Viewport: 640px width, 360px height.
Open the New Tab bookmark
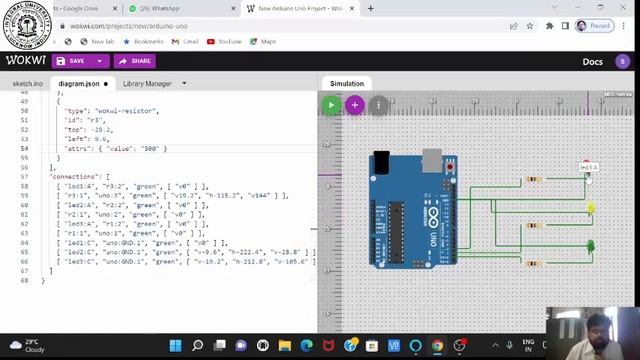click(x=97, y=42)
